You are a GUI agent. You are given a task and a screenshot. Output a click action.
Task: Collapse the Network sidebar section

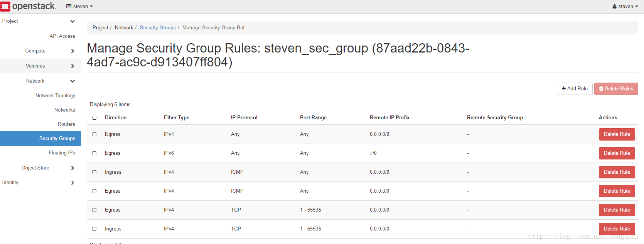click(x=40, y=81)
